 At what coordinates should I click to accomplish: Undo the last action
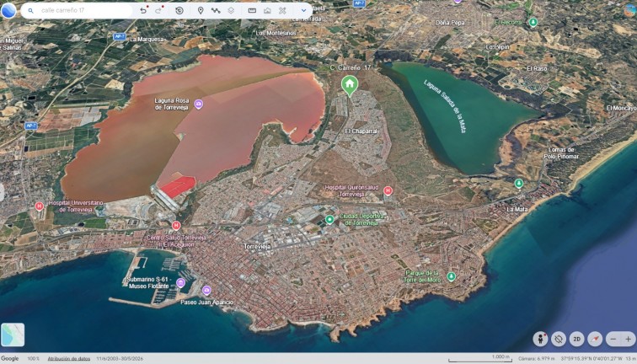point(143,11)
